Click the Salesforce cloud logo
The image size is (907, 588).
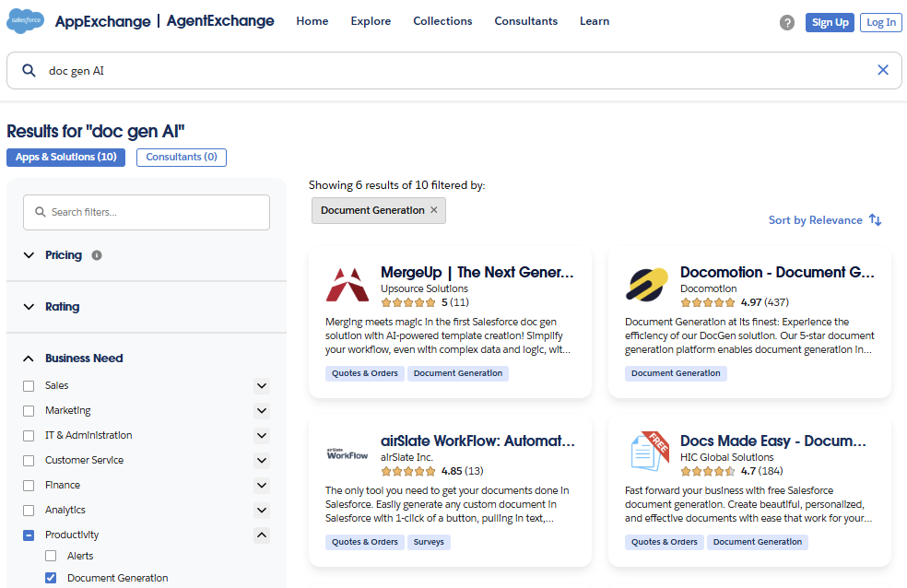[26, 21]
